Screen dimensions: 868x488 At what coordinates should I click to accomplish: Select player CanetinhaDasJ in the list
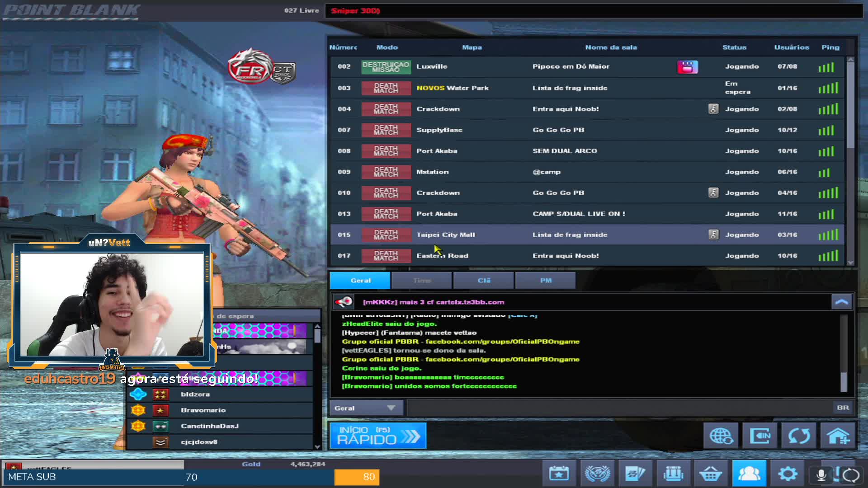(x=220, y=426)
